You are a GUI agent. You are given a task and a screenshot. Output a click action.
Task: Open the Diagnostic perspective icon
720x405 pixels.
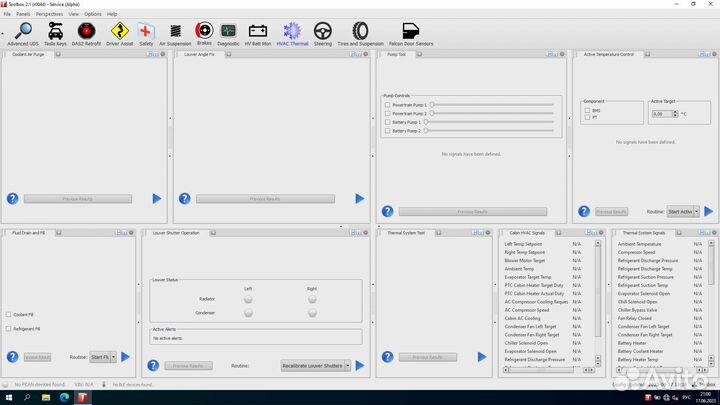[x=228, y=34]
